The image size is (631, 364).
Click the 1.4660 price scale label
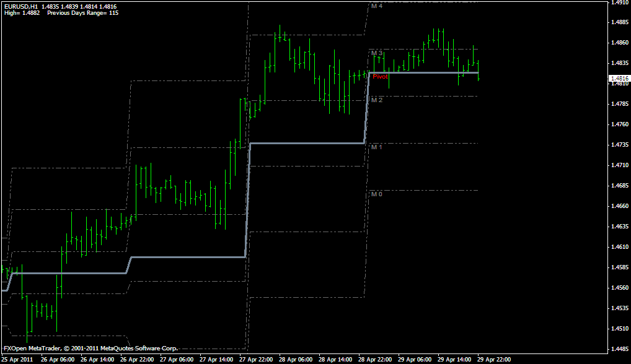620,206
